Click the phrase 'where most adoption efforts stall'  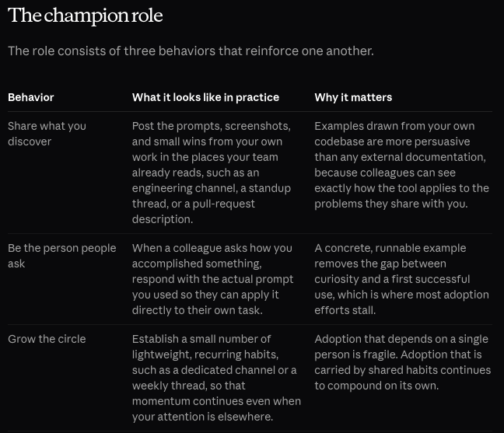402,302
